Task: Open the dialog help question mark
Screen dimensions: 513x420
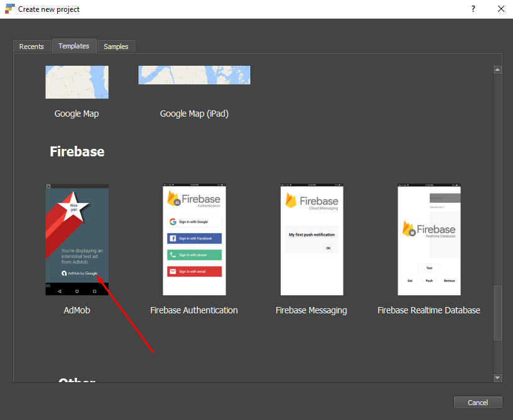Action: (473, 9)
